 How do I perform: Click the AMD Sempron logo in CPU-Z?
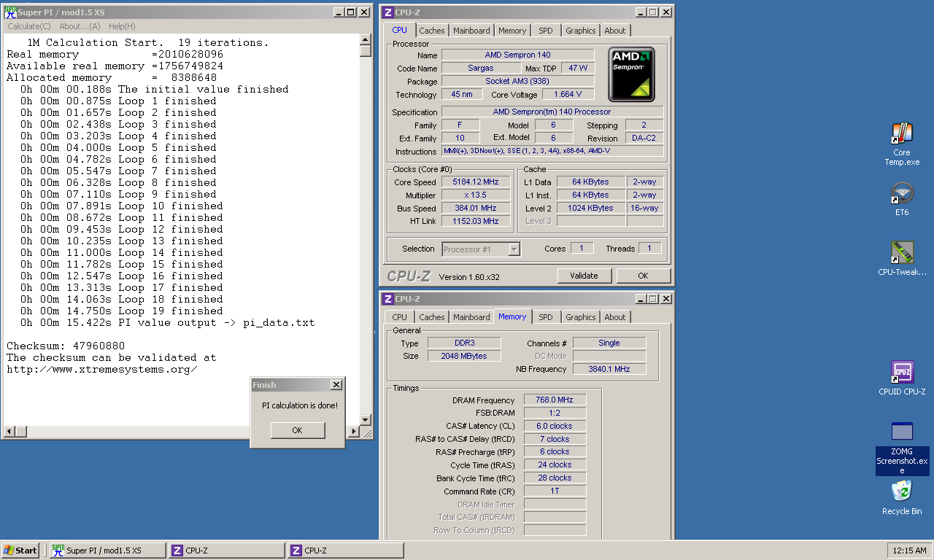[631, 74]
